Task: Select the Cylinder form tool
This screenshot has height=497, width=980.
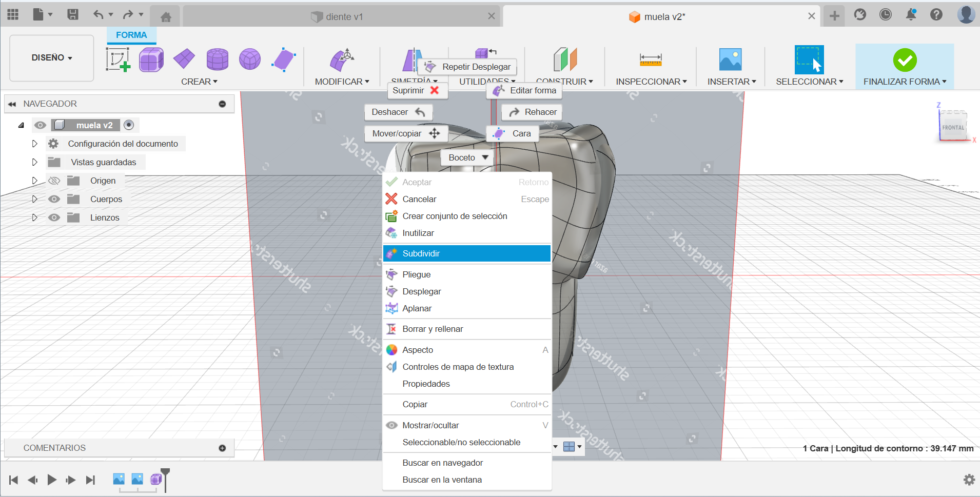Action: pos(218,59)
